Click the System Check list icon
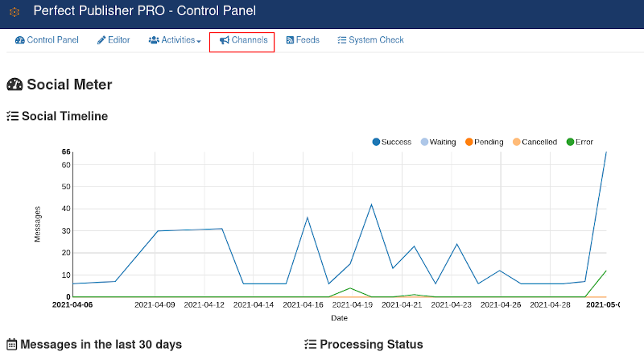Screen dimensions: 644x360 pos(341,40)
